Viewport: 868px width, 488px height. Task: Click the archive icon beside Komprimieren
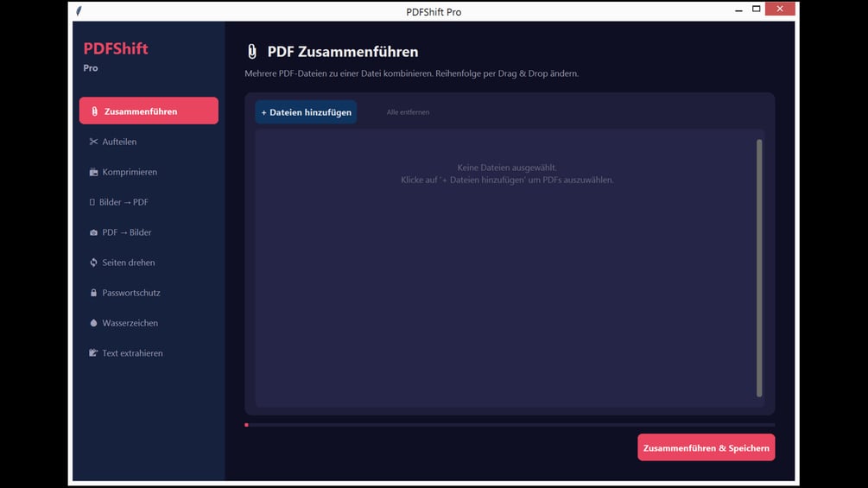tap(93, 172)
